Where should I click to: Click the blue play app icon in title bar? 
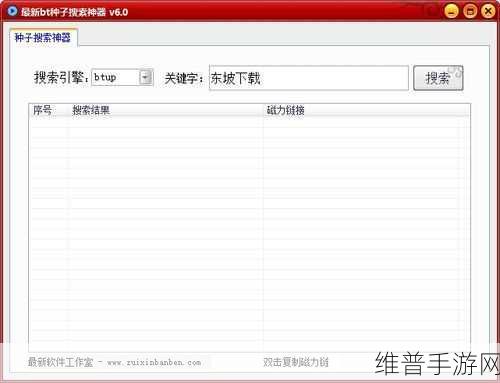click(12, 11)
